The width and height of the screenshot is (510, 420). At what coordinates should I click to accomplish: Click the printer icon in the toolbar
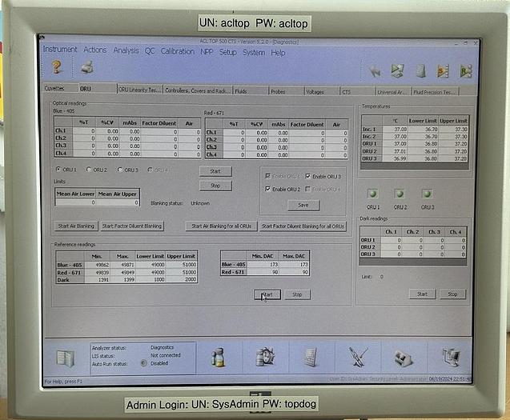(x=87, y=67)
